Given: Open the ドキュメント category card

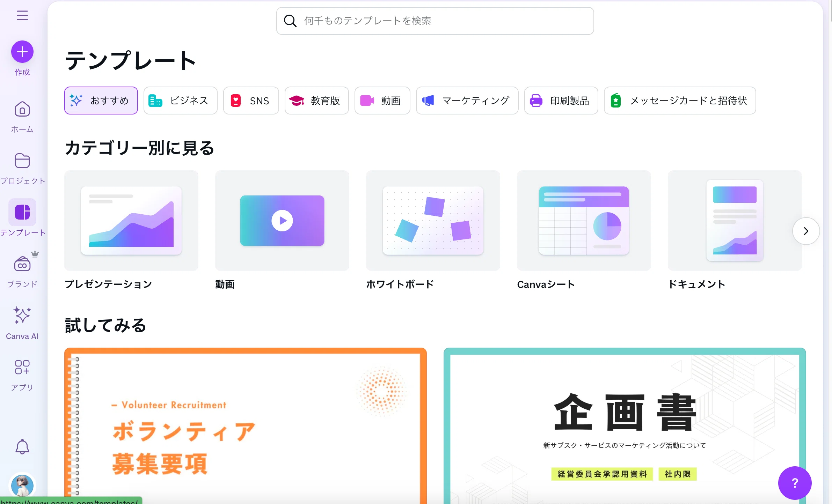Looking at the screenshot, I should point(735,221).
